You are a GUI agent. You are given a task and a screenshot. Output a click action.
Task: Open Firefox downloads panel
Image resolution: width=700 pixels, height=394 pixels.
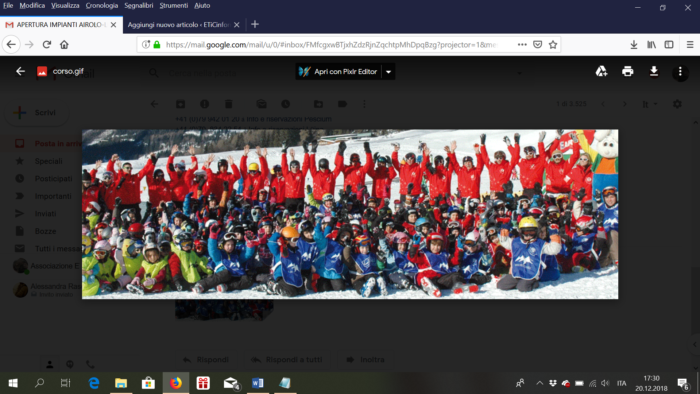633,45
